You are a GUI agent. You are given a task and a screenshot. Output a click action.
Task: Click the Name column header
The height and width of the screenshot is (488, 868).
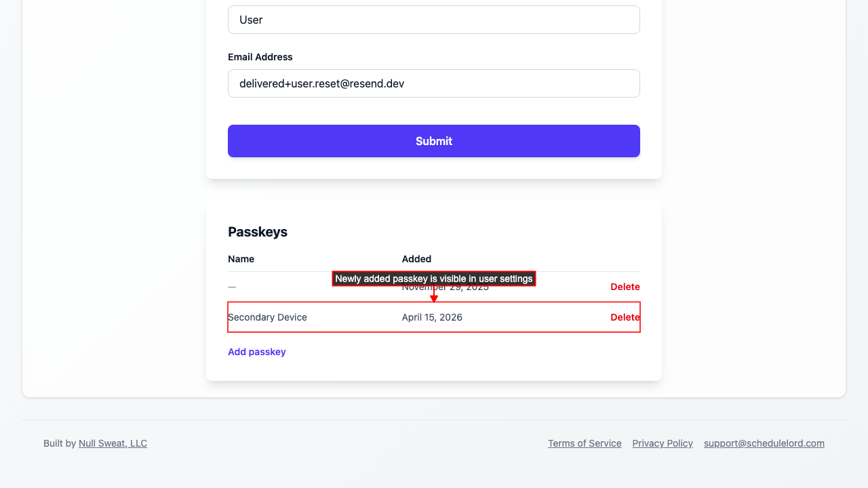241,259
